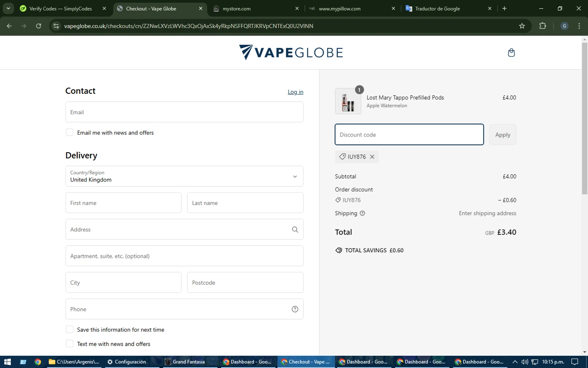Screen dimensions: 588x368
Task: Click the shipping help question icon
Action: (362, 213)
